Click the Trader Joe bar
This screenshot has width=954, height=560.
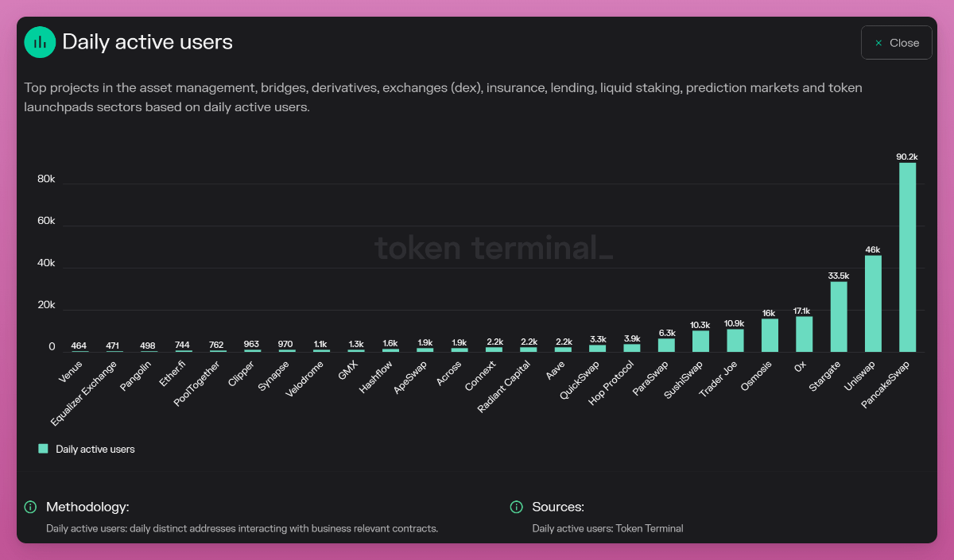coord(735,341)
